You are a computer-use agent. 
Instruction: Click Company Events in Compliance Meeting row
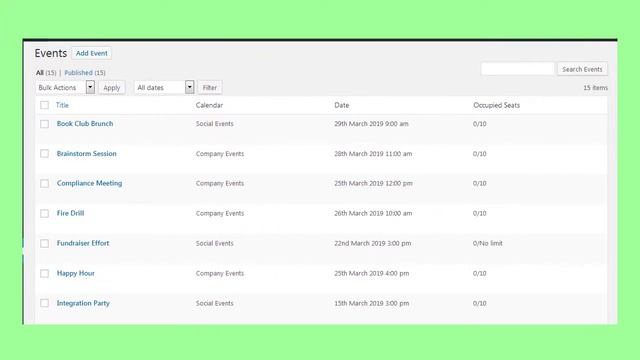pos(220,184)
